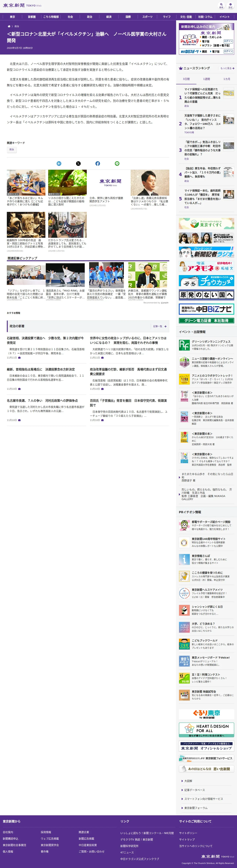Open スマートフォン向け情報サービス arrow link

pos(203,799)
